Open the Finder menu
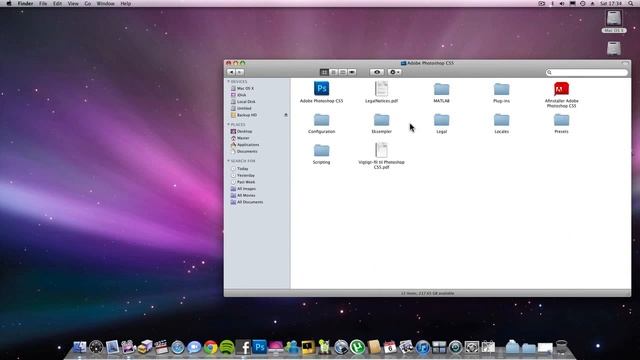 pyautogui.click(x=25, y=3)
